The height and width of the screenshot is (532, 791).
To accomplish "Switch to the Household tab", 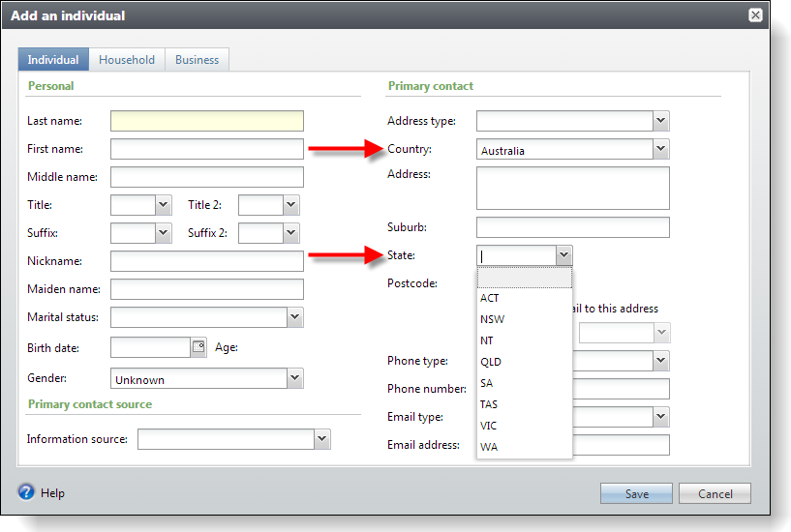I will 127,60.
